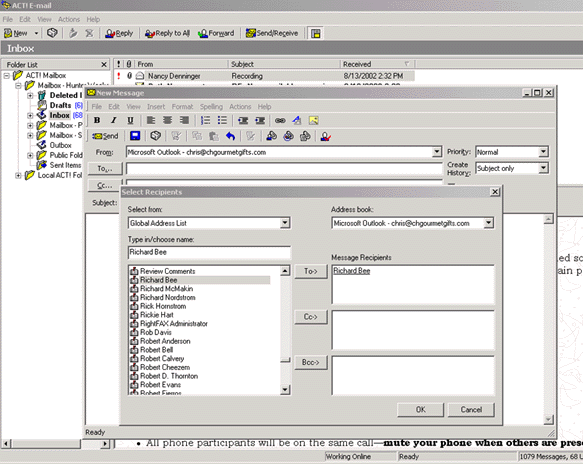Insert a picture using image icon

click(x=313, y=120)
